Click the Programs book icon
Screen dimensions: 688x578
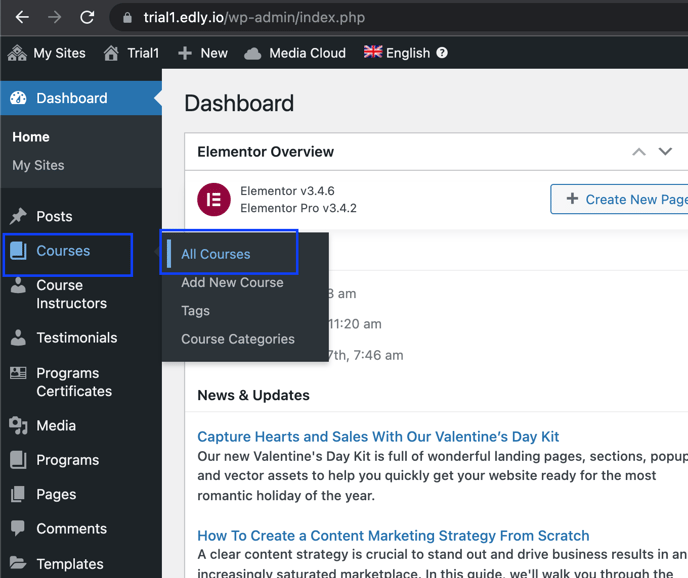tap(18, 460)
